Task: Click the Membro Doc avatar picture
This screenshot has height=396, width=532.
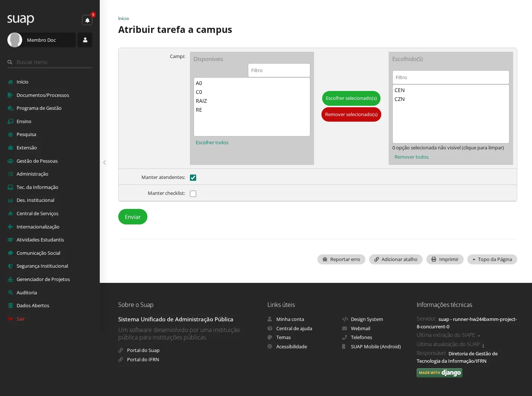Action: tap(15, 40)
